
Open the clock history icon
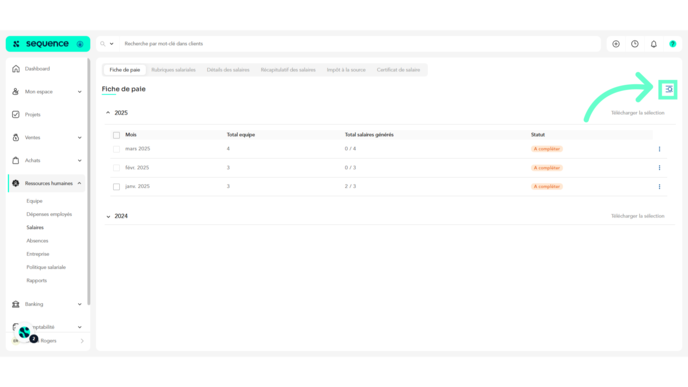[635, 44]
